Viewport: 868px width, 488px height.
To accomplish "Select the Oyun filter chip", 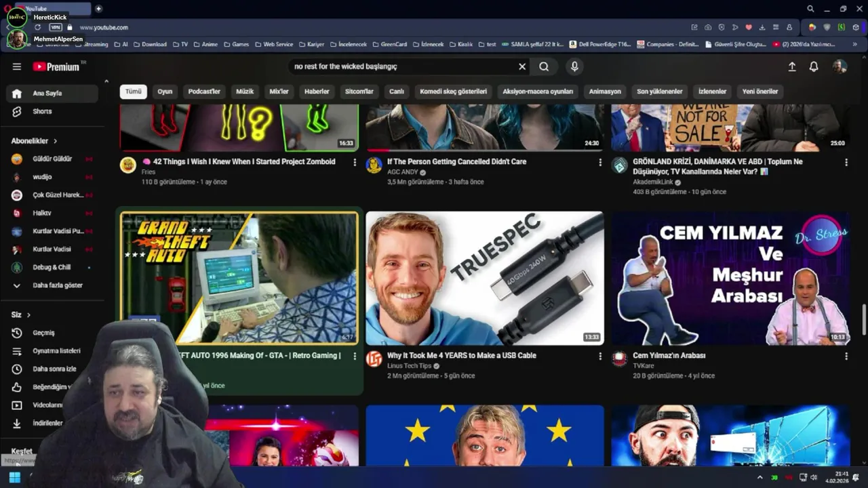I will tap(165, 91).
